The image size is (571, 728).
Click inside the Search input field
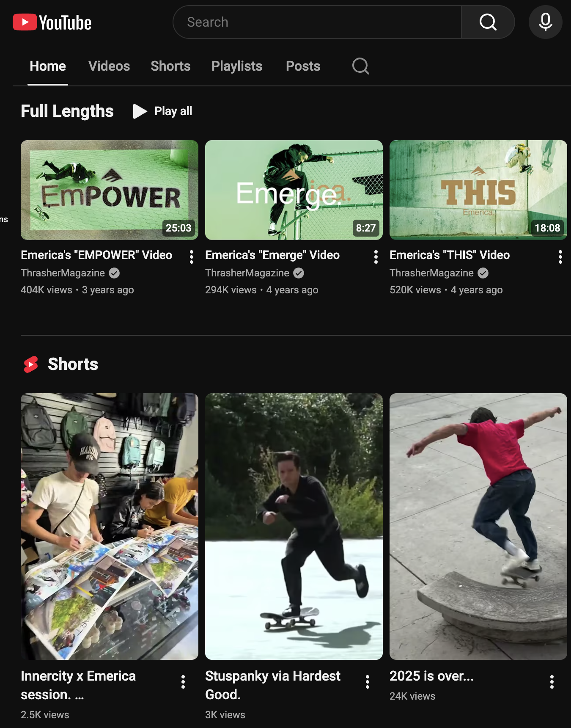click(x=317, y=22)
